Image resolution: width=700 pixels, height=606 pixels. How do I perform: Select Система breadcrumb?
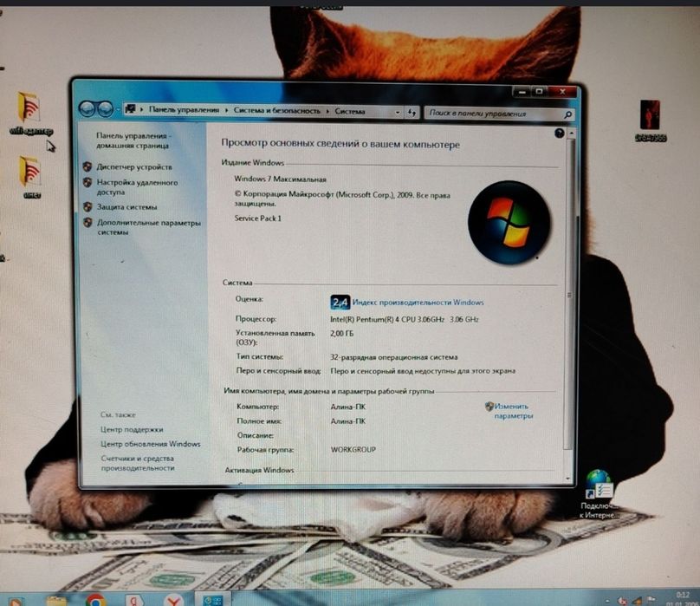(350, 111)
